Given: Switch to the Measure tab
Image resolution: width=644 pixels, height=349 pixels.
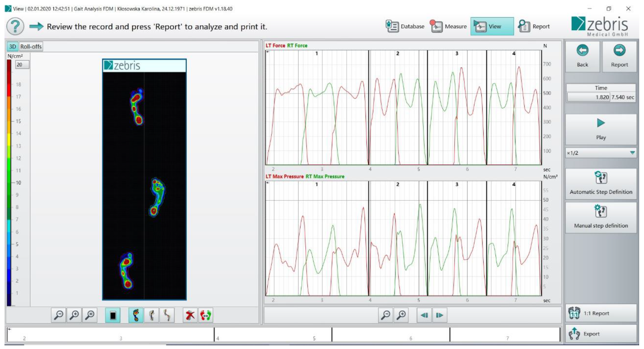Looking at the screenshot, I should (448, 26).
